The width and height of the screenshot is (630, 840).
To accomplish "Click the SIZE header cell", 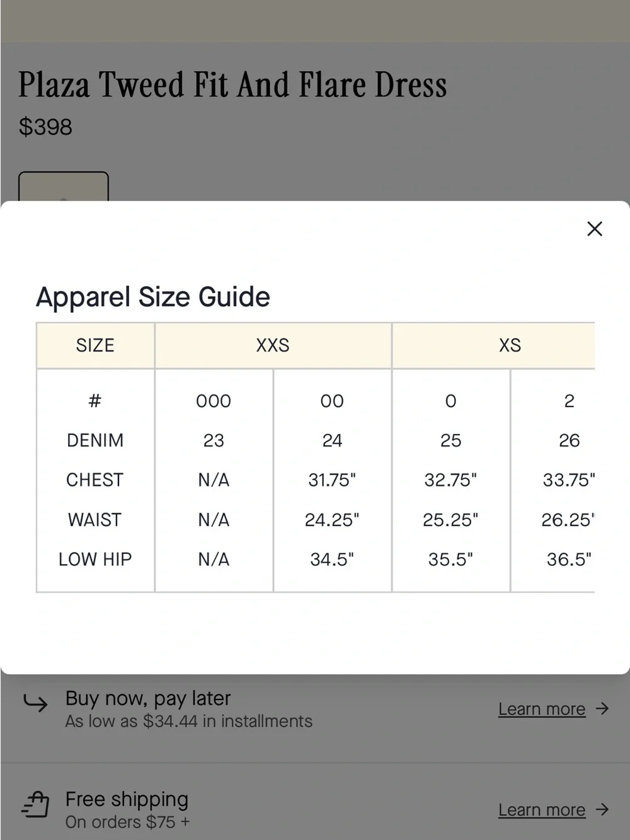I will click(x=95, y=345).
